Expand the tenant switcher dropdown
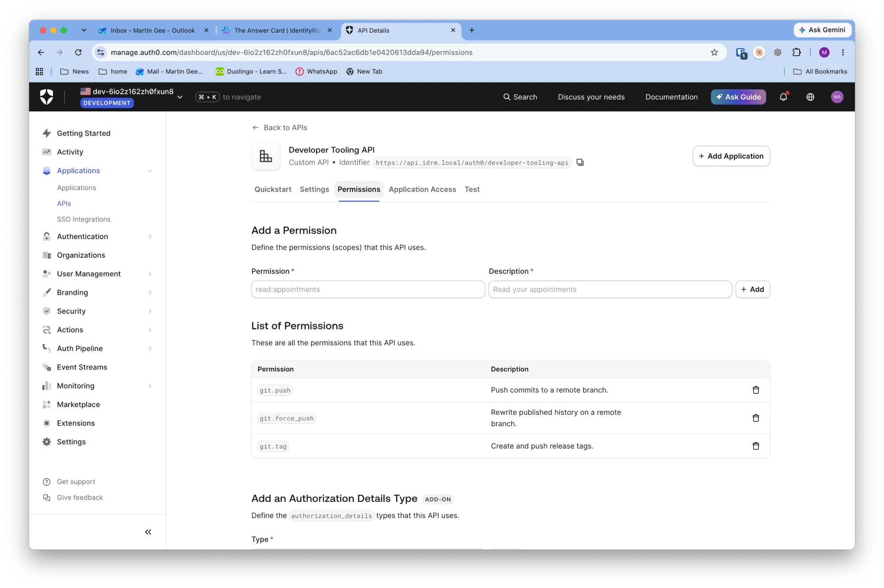This screenshot has height=588, width=884. coord(180,97)
